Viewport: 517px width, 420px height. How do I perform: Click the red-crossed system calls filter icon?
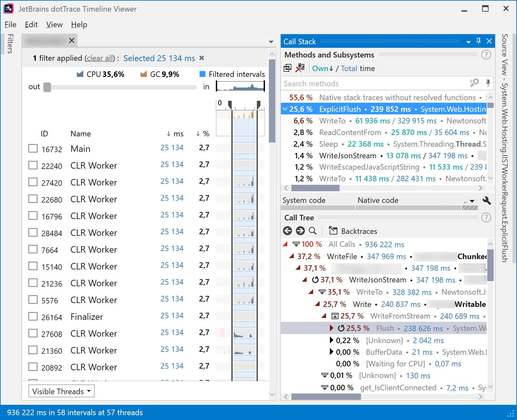point(300,68)
